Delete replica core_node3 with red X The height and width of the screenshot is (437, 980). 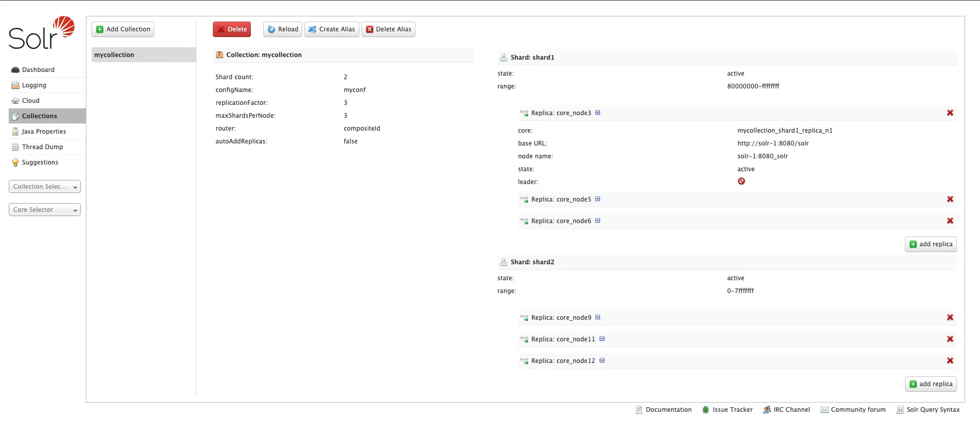pyautogui.click(x=950, y=113)
